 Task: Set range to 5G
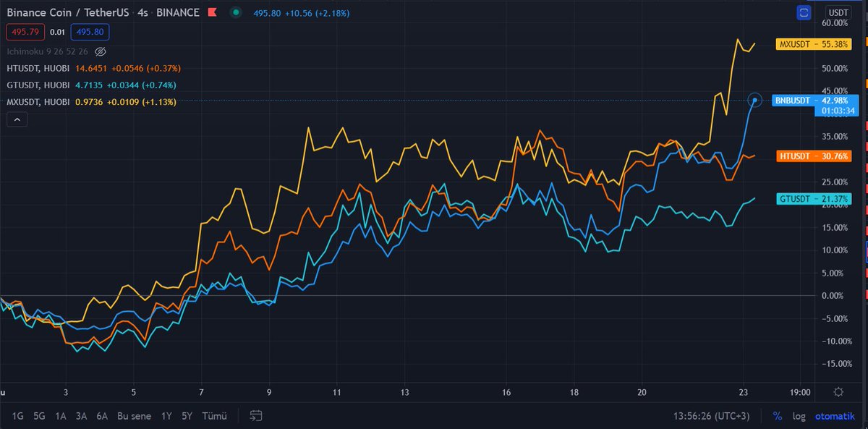pyautogui.click(x=39, y=416)
